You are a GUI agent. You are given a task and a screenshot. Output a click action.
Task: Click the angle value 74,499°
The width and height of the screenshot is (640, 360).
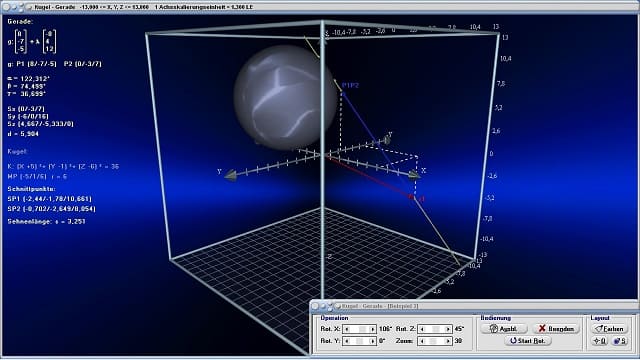(x=32, y=86)
